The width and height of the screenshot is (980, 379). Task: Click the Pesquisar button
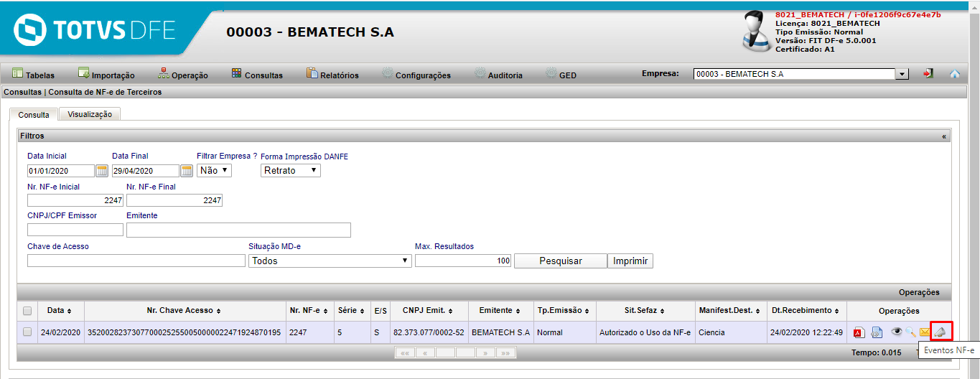(x=561, y=261)
